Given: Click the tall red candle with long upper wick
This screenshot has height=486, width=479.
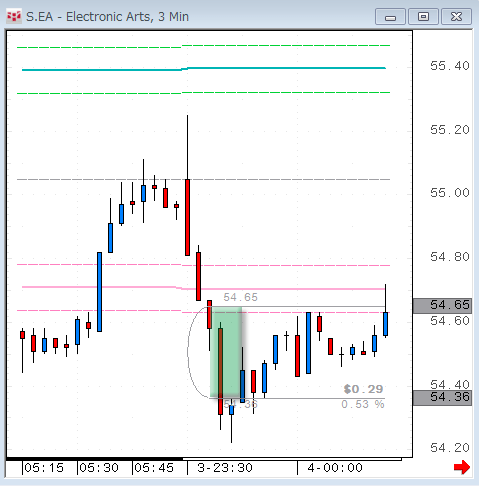Looking at the screenshot, I should (x=187, y=217).
